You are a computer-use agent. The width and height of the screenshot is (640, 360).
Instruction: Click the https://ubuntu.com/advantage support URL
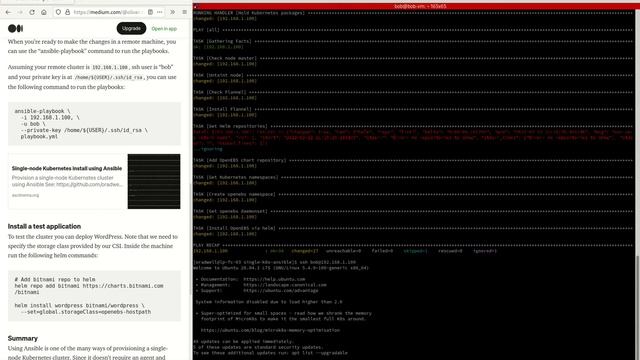click(x=280, y=291)
